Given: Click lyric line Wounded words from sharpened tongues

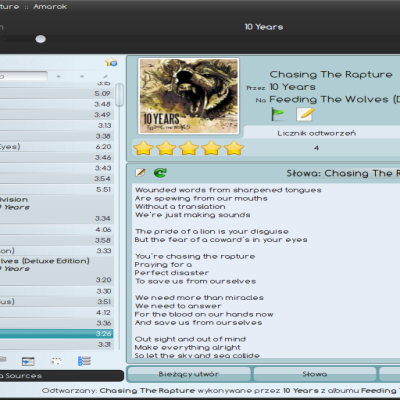Looking at the screenshot, I should tap(228, 190).
